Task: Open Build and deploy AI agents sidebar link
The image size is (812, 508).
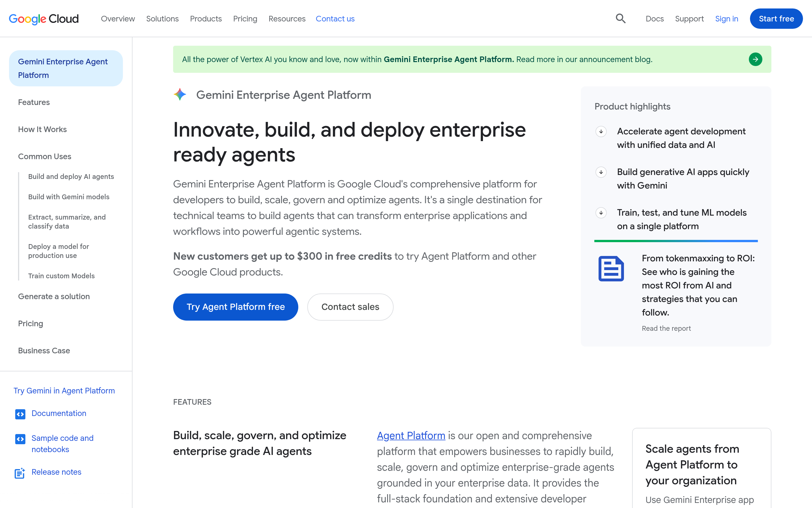Action: point(71,176)
